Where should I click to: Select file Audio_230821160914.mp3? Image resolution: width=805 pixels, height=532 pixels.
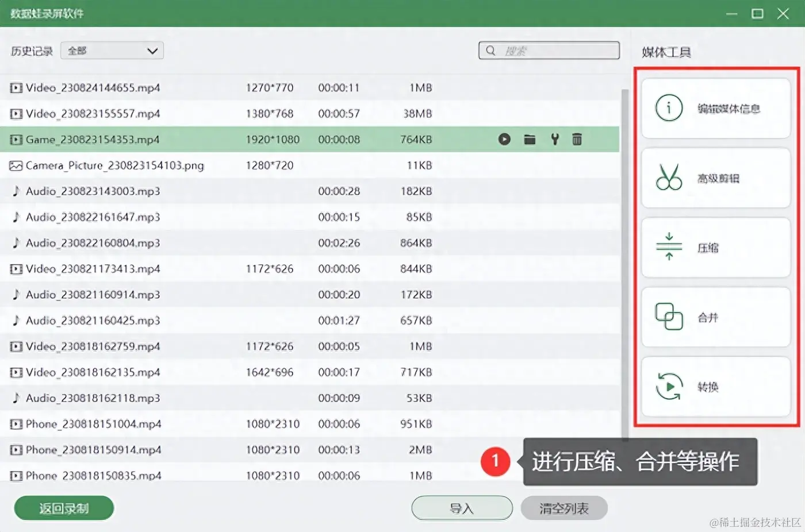tap(309, 294)
